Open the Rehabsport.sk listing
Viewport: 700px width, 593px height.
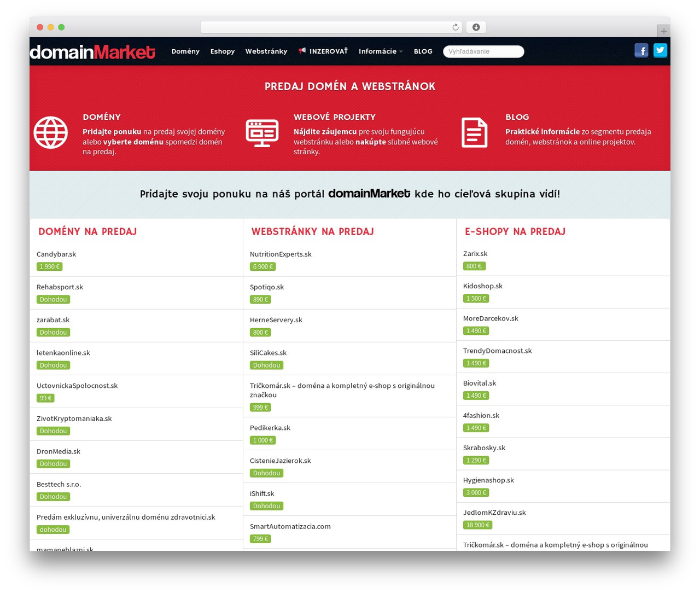pyautogui.click(x=60, y=287)
